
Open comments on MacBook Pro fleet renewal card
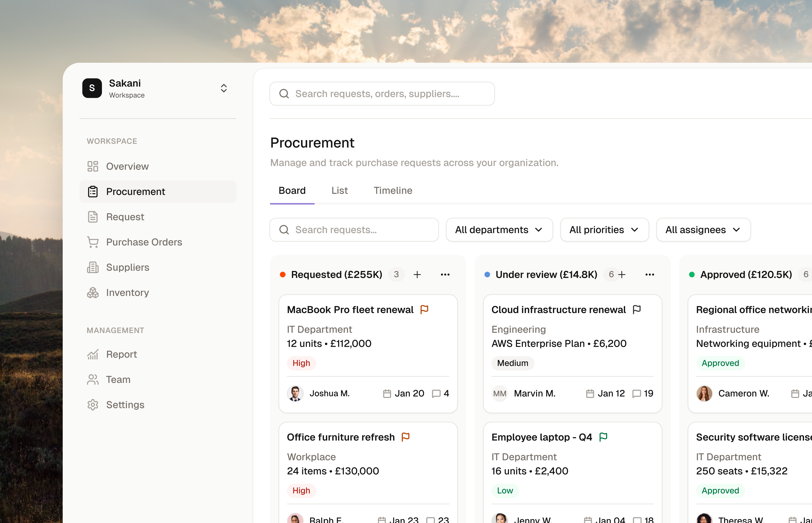pos(440,393)
